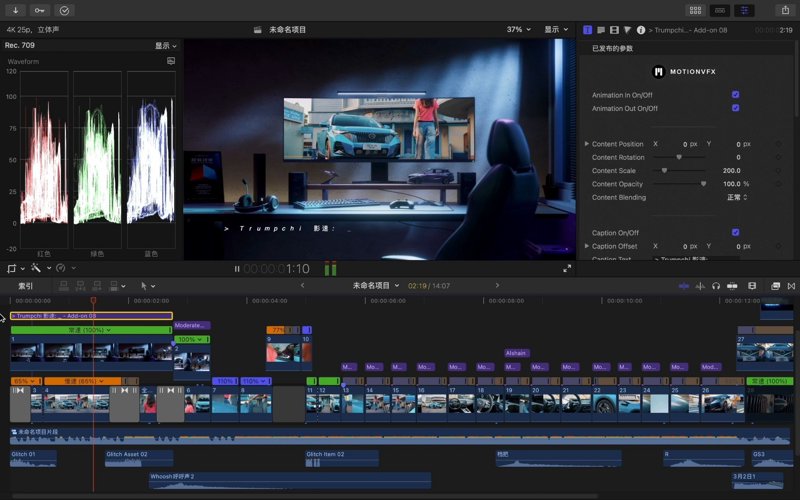Toggle the inspector panel visibility
Image resolution: width=800 pixels, height=500 pixels.
click(744, 10)
